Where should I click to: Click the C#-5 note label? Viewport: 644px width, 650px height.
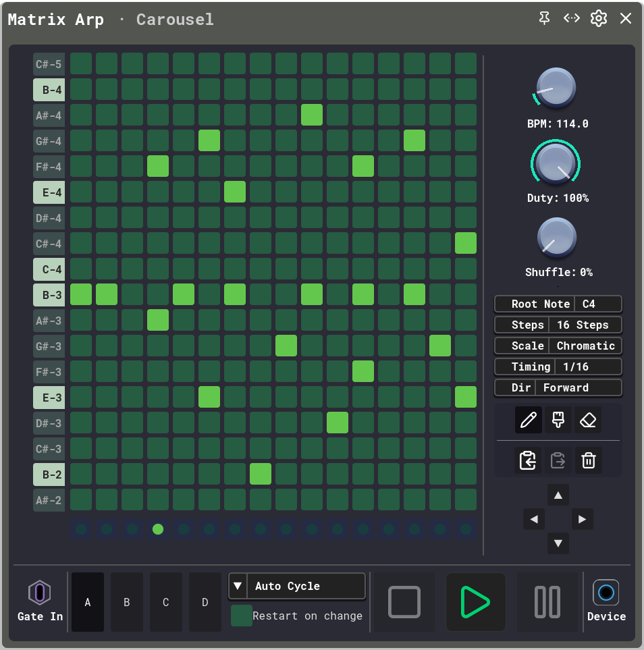click(x=49, y=64)
